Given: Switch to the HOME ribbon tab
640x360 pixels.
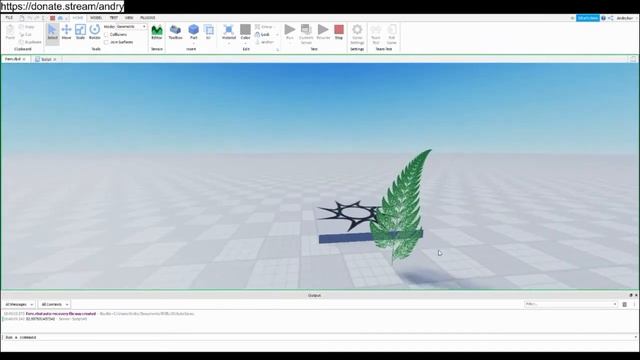Looking at the screenshot, I should click(78, 18).
